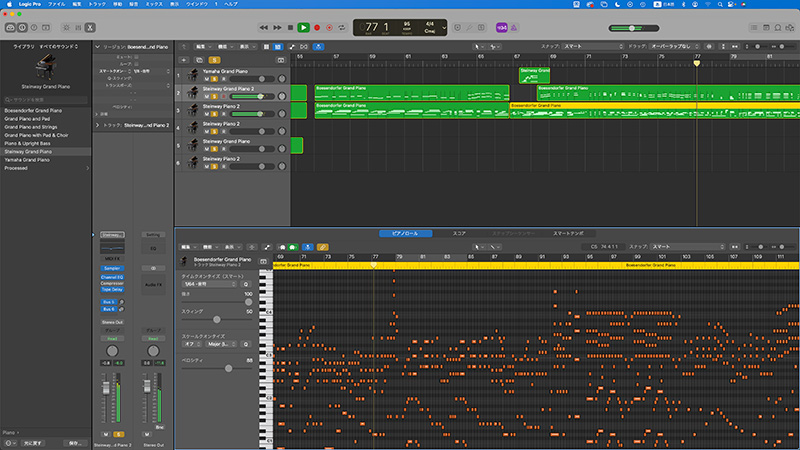
Task: Toggle the purple count-in button
Action: (502, 28)
